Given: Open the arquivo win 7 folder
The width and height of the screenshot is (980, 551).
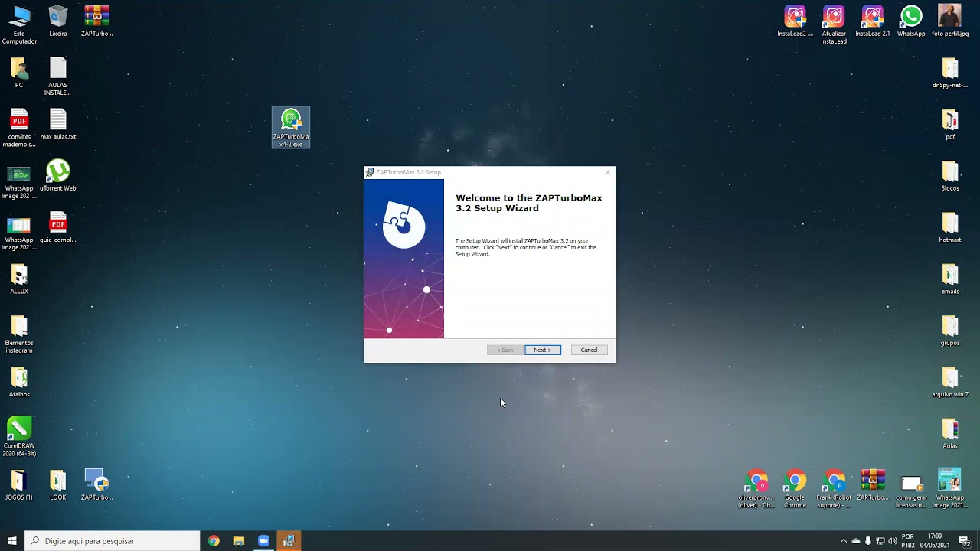Looking at the screenshot, I should (950, 382).
